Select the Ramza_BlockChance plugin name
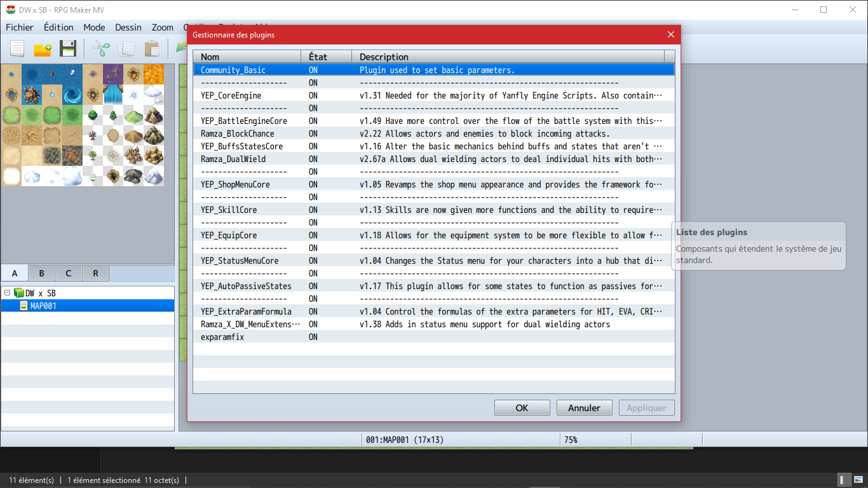The image size is (868, 488). click(x=238, y=133)
